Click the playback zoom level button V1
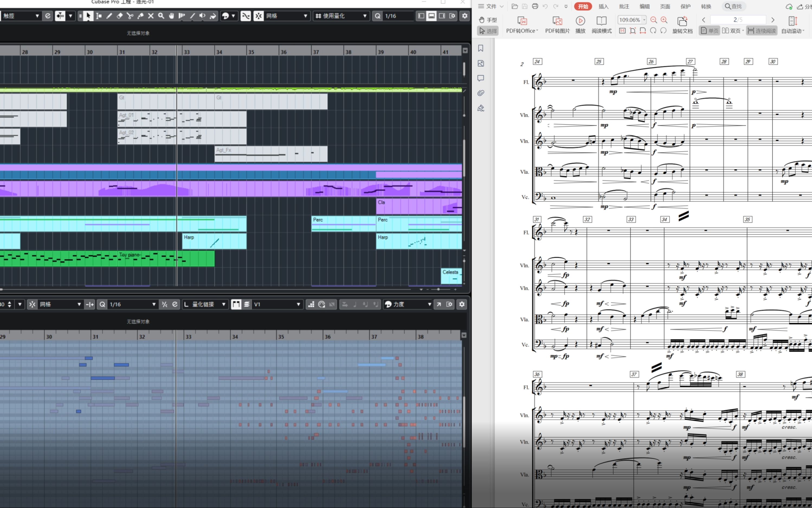 [275, 304]
